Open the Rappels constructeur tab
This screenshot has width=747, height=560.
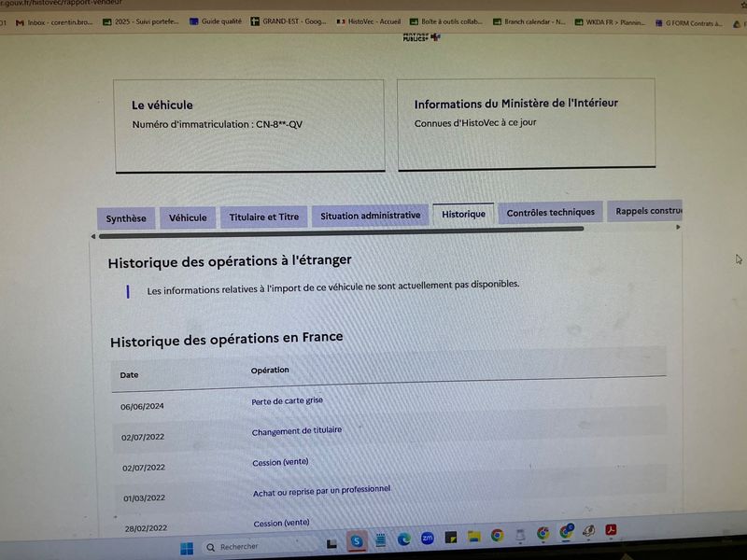click(x=644, y=211)
